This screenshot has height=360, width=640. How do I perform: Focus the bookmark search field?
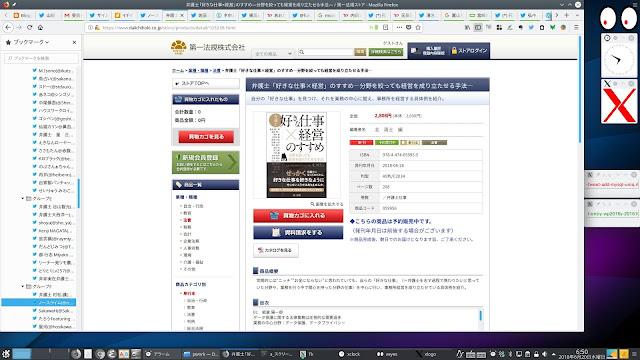41,58
